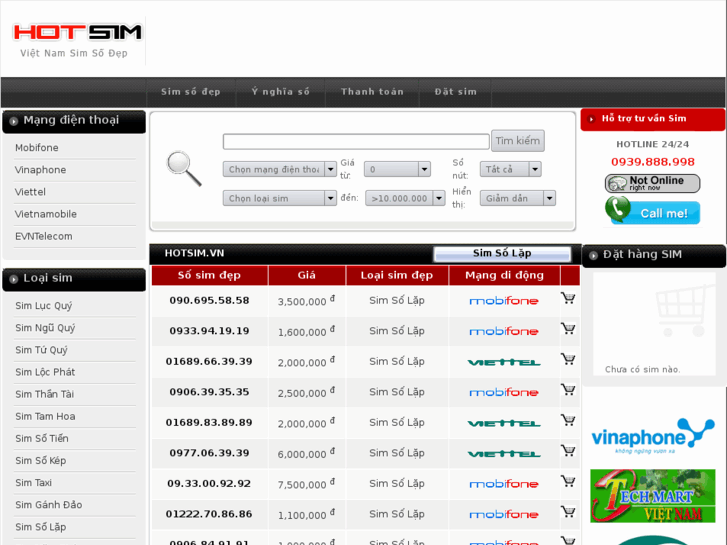Open the Tech Mart Việt Nam banner
The height and width of the screenshot is (545, 727).
652,496
